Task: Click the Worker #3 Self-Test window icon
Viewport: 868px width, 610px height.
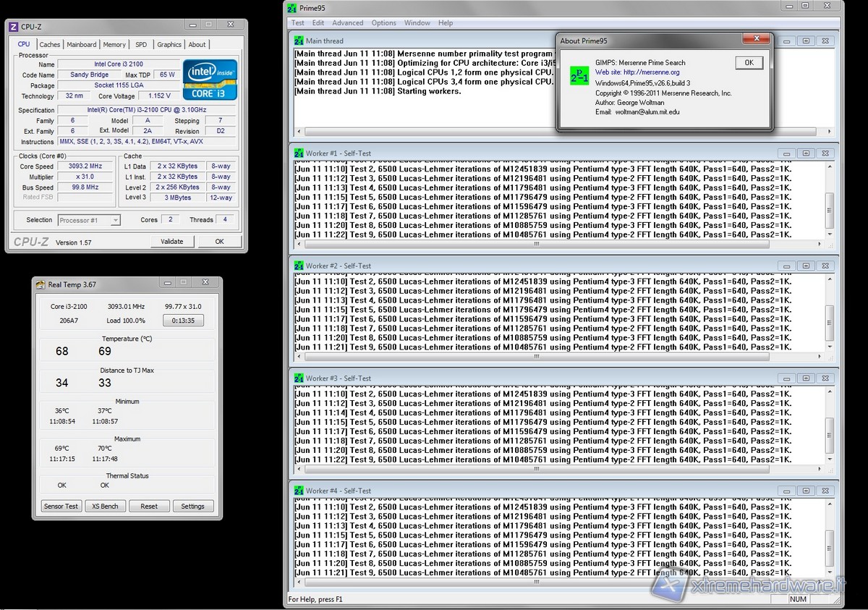Action: [x=298, y=378]
